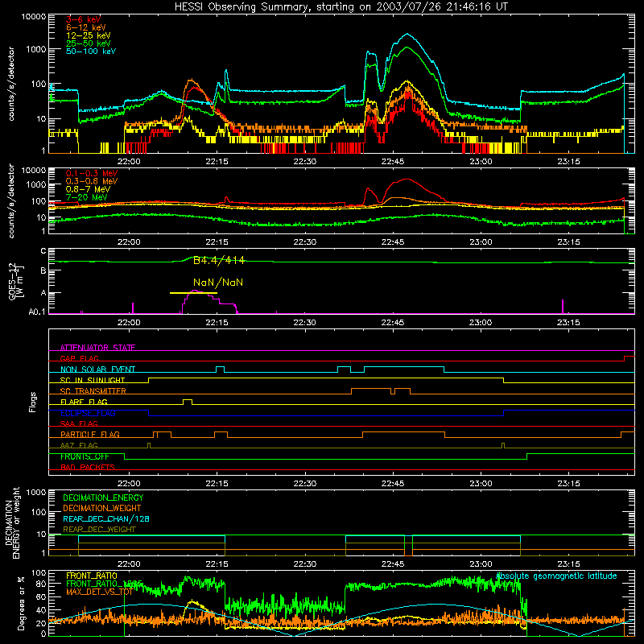Click the A0.1 level label on GOES axis
The height and width of the screenshot is (644, 644).
pos(37,312)
